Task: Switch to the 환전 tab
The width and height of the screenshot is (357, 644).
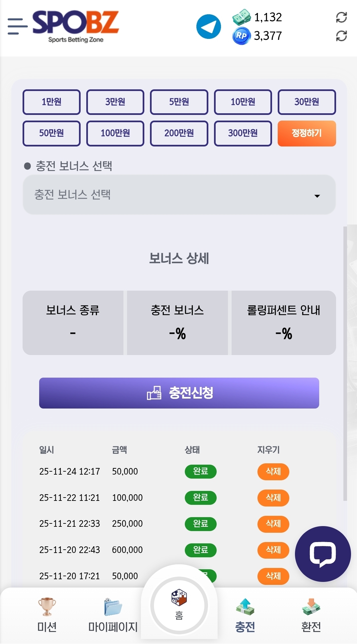Action: [x=311, y=614]
